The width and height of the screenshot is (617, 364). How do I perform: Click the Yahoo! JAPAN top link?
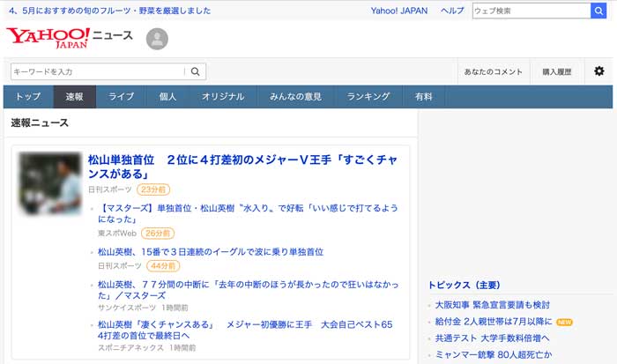coord(399,11)
